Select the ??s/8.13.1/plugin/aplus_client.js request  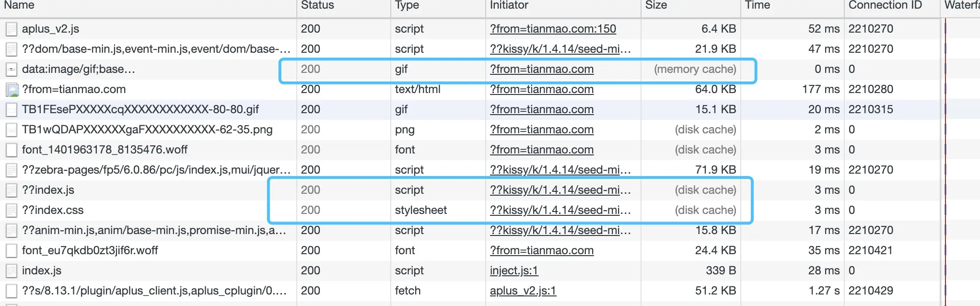[x=154, y=291]
